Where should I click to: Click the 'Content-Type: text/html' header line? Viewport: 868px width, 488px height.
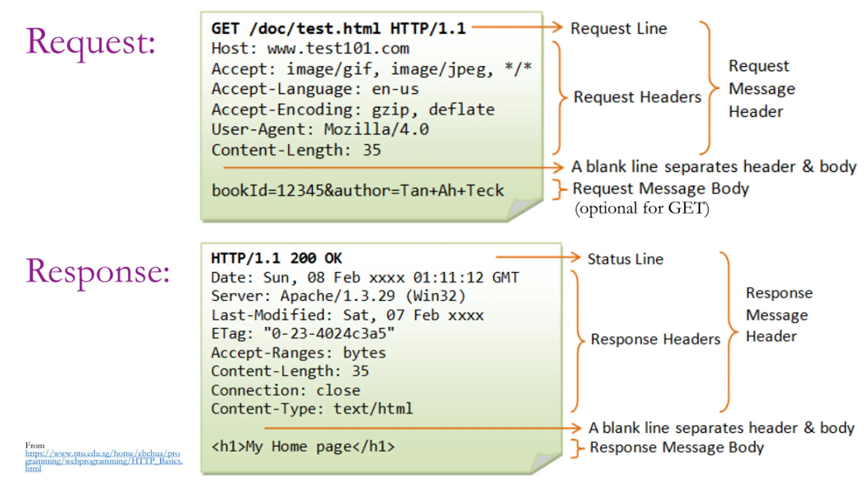[x=312, y=409]
